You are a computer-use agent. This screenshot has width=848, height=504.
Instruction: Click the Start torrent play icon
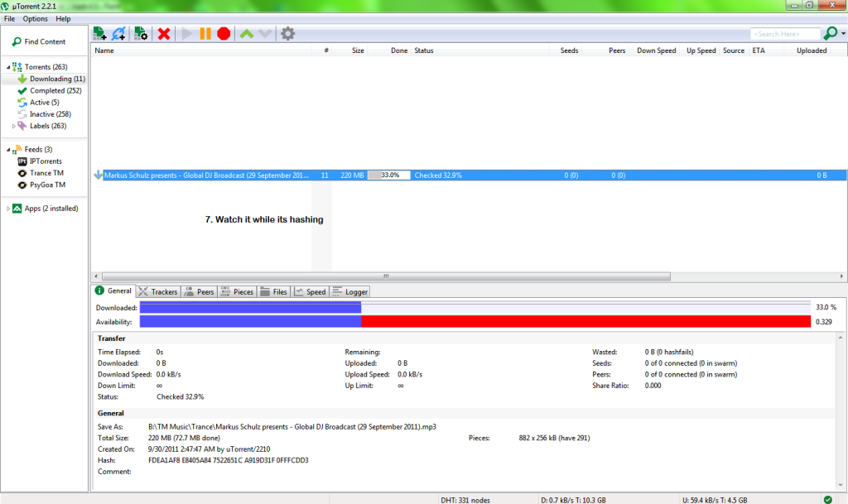pyautogui.click(x=187, y=33)
